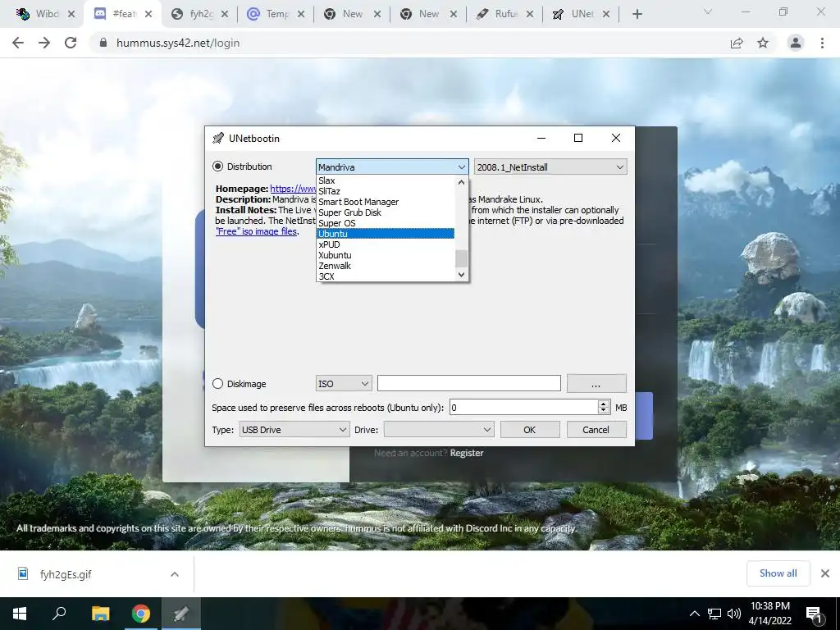Open a new browser tab
The height and width of the screenshot is (630, 840).
click(x=637, y=15)
